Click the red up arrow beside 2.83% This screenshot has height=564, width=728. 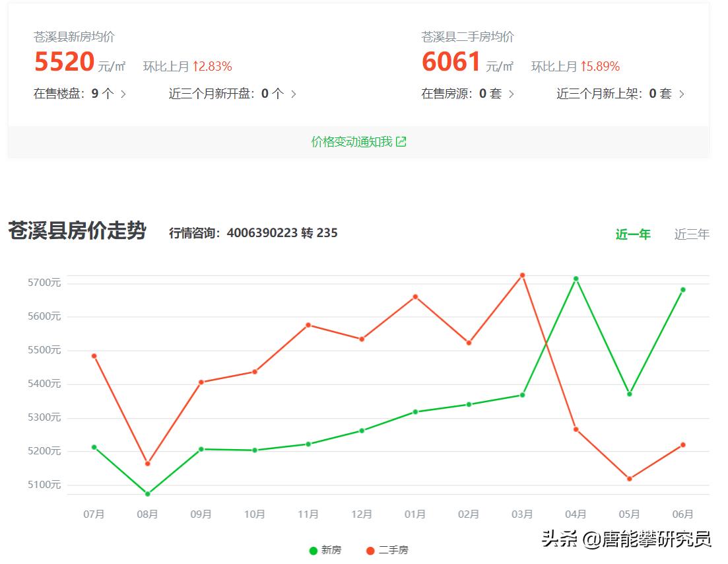[195, 67]
